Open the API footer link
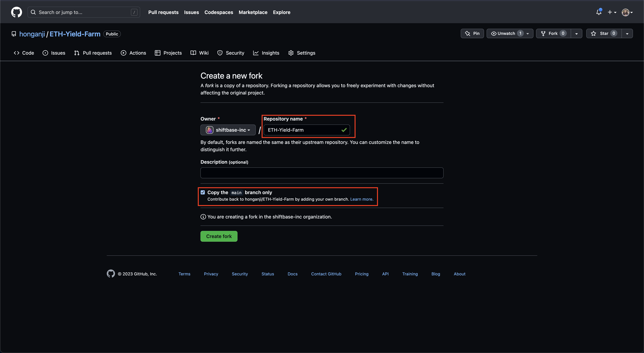 point(385,274)
